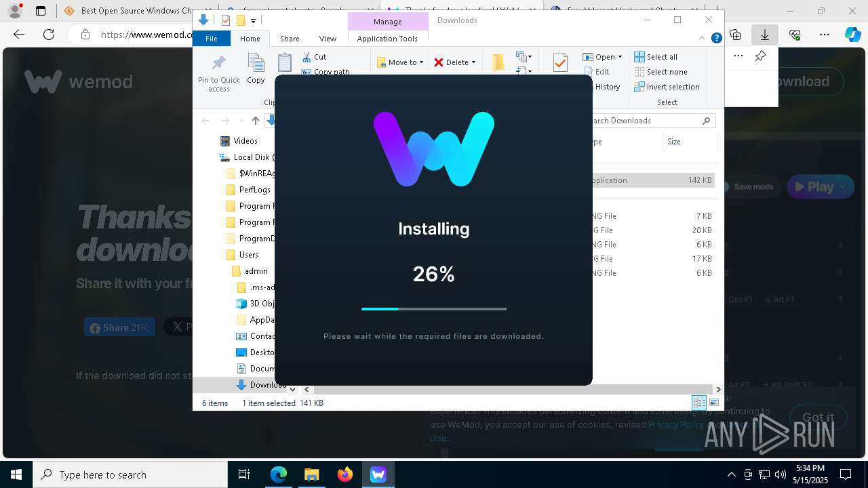
Task: Click Cut in the Explorer ribbon
Action: coord(314,57)
